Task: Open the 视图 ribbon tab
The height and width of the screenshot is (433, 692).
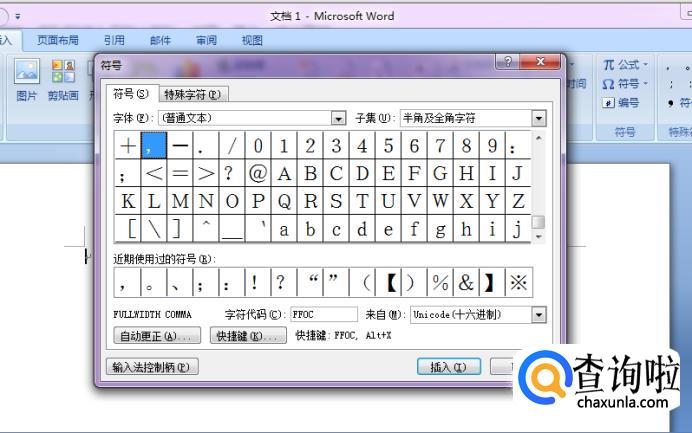Action: pyautogui.click(x=252, y=41)
